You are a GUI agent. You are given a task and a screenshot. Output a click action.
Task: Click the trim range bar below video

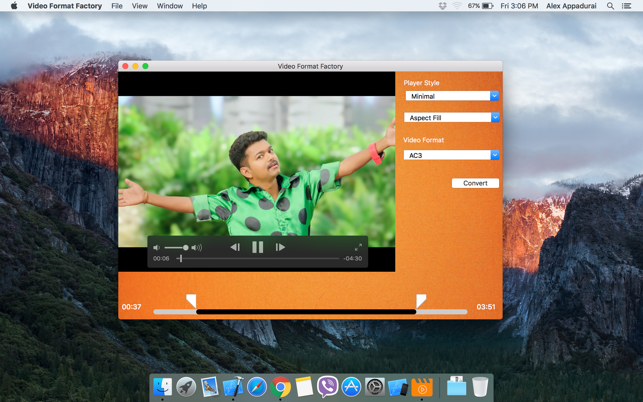tap(310, 312)
